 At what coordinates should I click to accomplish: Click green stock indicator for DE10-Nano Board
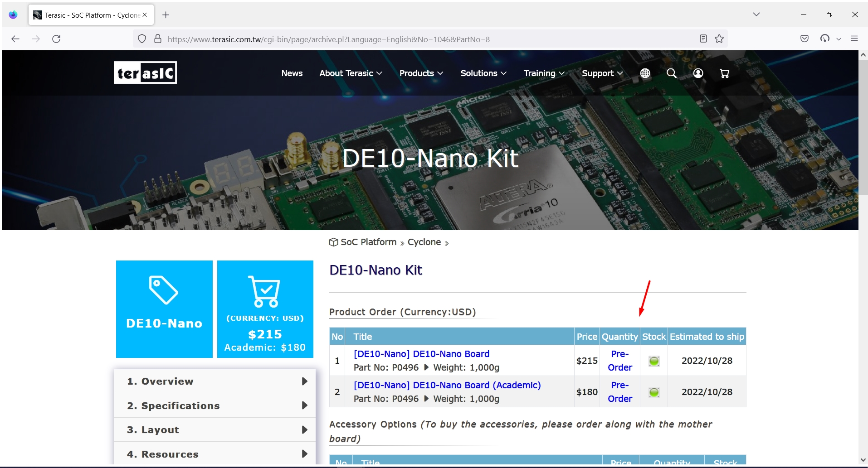(653, 361)
